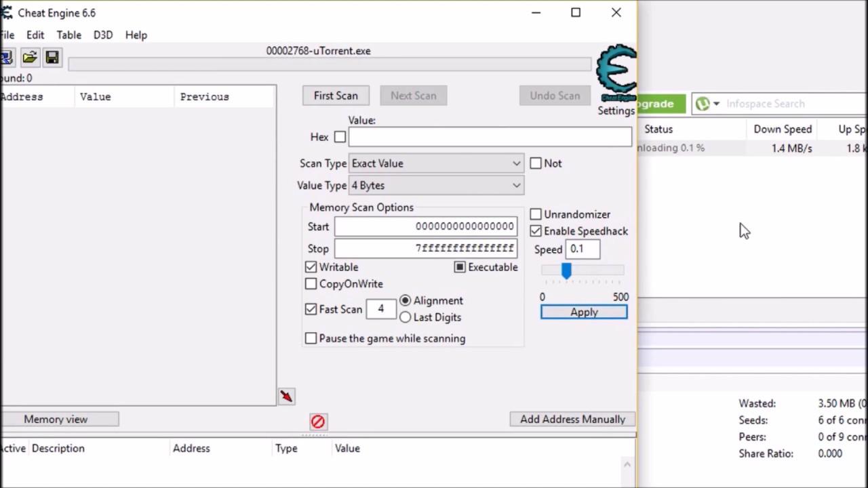Click the Value input field
The image size is (868, 488).
[490, 138]
